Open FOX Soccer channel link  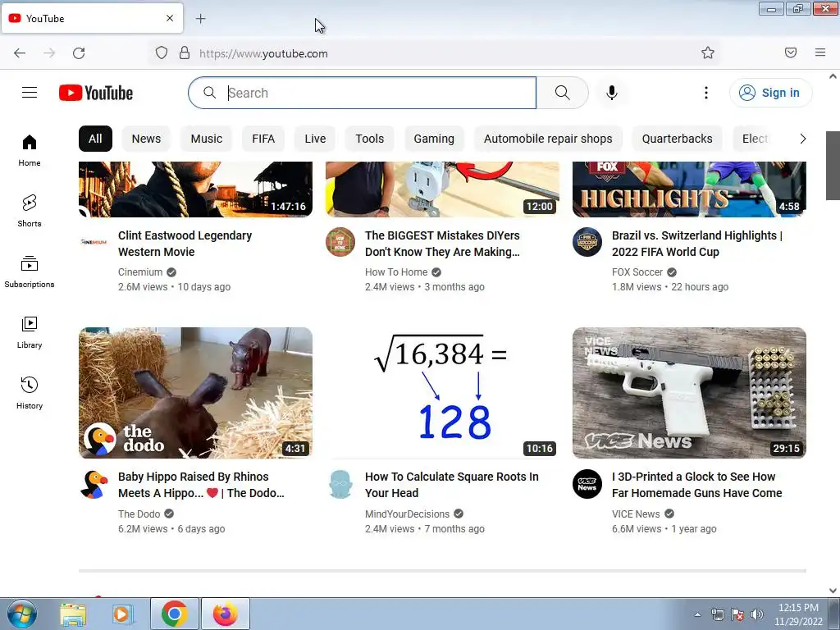click(637, 272)
